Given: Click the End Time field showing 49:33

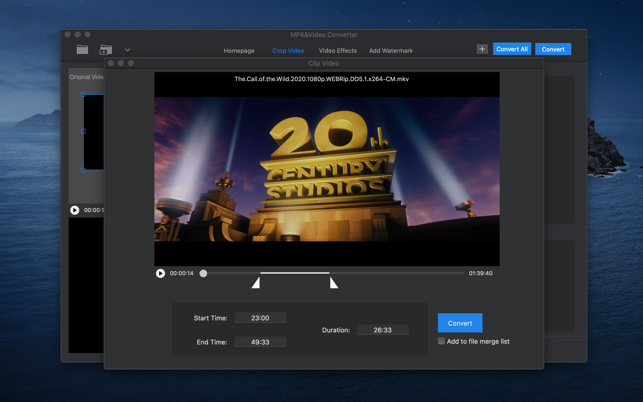Looking at the screenshot, I should point(260,342).
